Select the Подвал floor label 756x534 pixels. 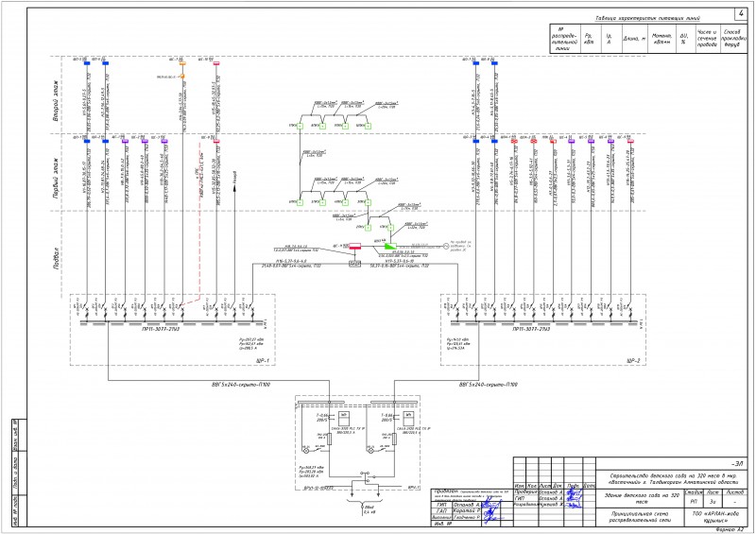56,254
